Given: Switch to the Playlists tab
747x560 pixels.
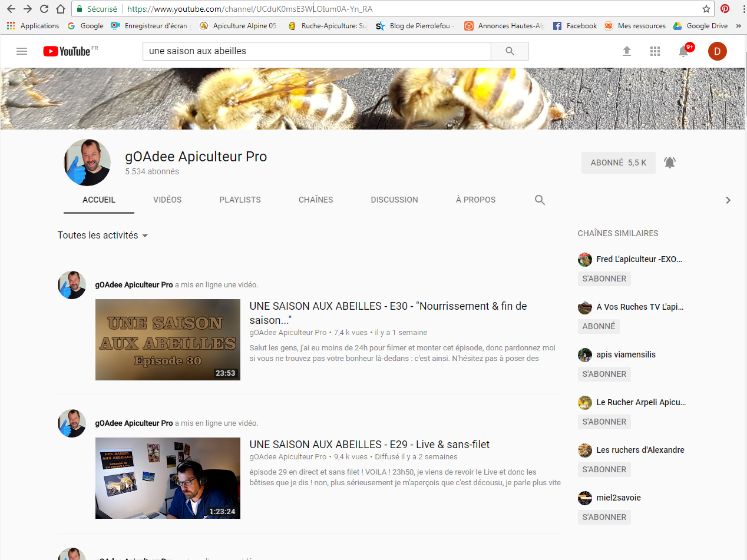Looking at the screenshot, I should click(240, 200).
